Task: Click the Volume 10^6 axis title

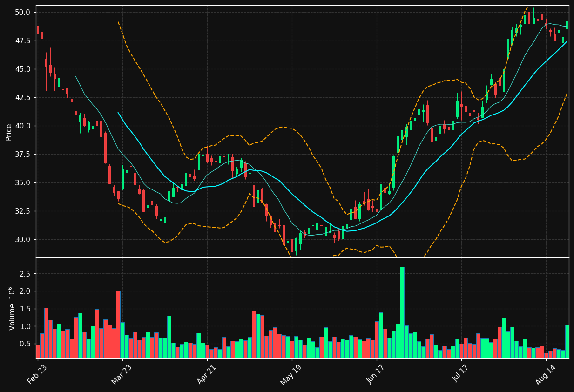Action: click(x=12, y=308)
